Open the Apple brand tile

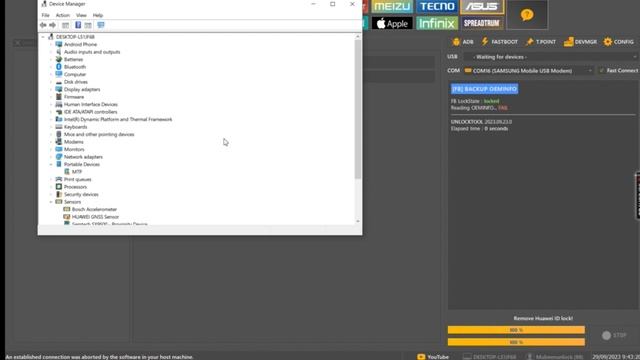(x=392, y=23)
